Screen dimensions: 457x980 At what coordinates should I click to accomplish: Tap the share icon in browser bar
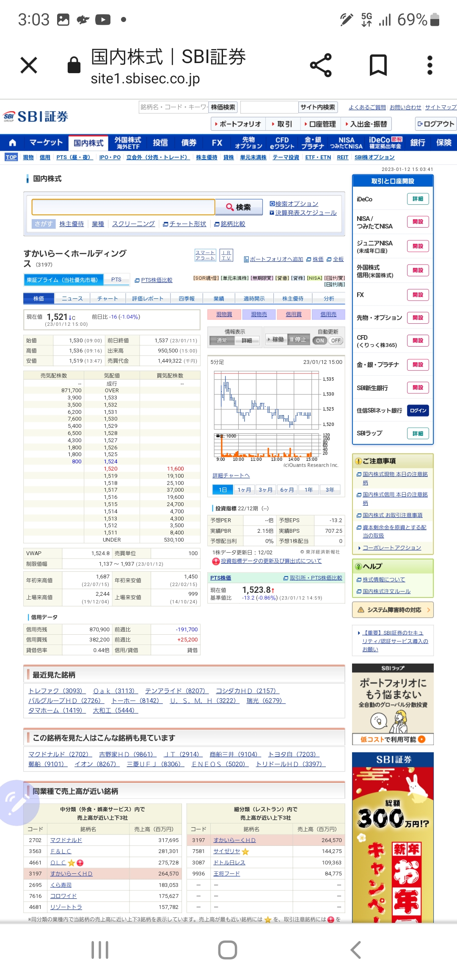click(x=321, y=65)
